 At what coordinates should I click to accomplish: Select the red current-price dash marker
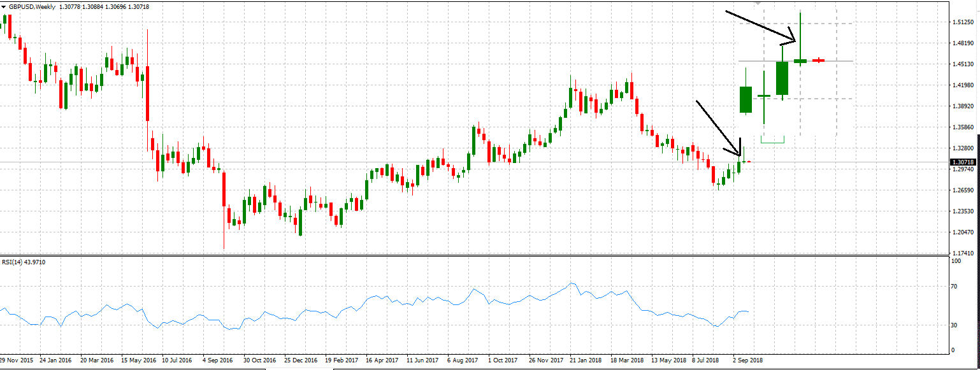click(819, 60)
